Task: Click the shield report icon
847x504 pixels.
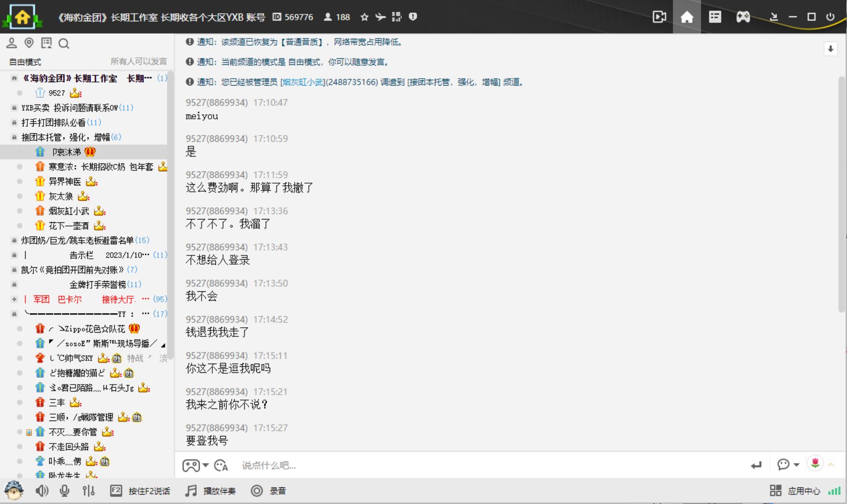Action: 413,17
